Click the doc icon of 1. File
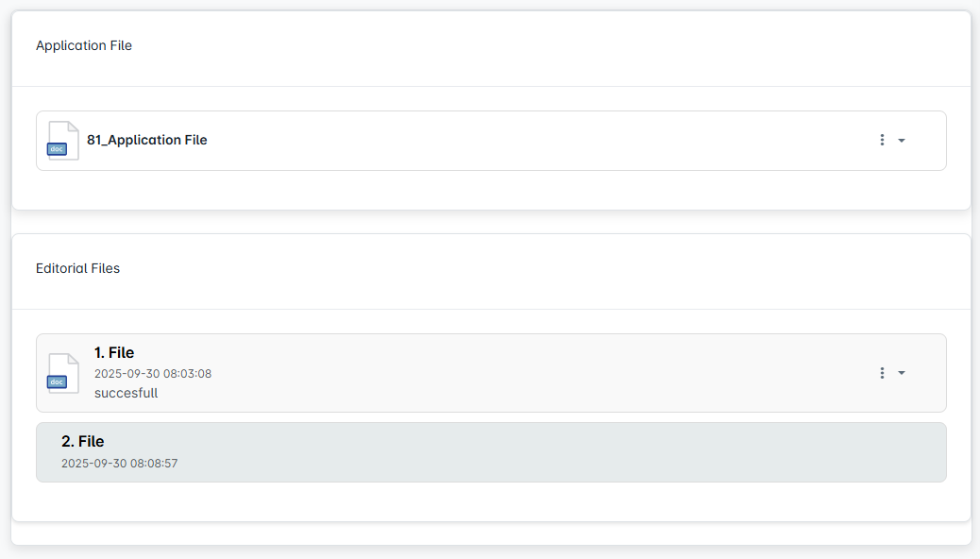This screenshot has width=980, height=559. click(63, 373)
